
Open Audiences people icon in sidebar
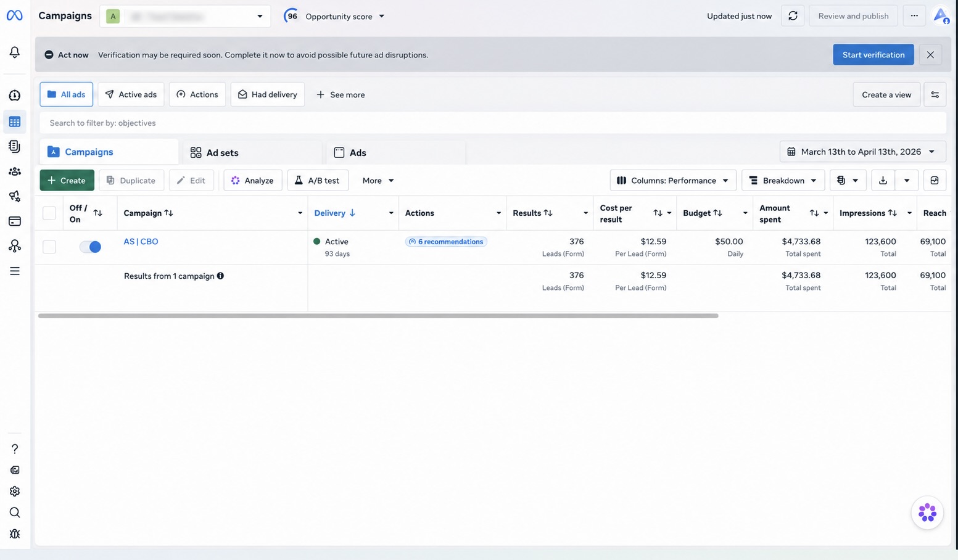(14, 171)
